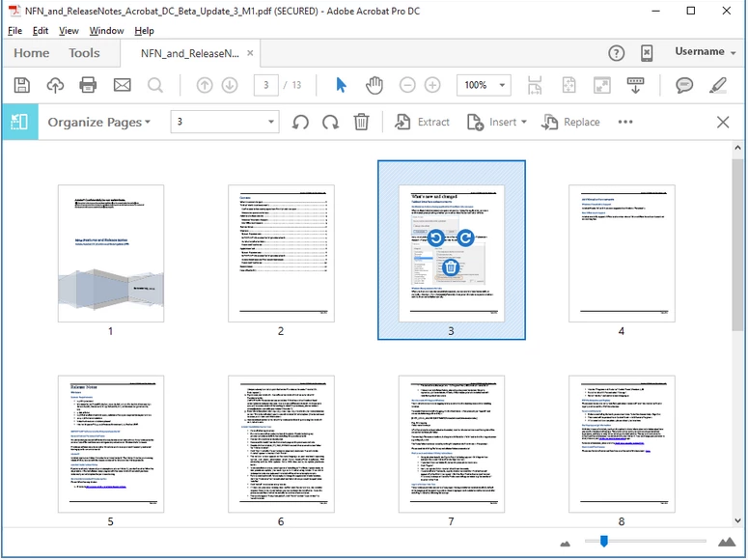Click the current page number field
The width and height of the screenshot is (748, 560).
point(265,85)
